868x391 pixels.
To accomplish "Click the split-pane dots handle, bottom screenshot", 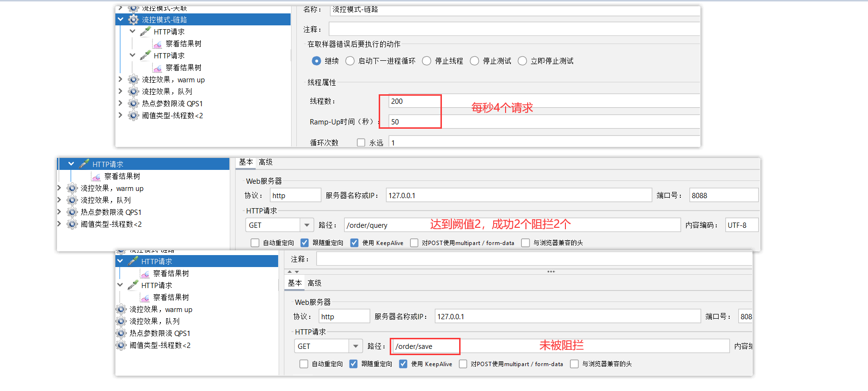I will (551, 271).
